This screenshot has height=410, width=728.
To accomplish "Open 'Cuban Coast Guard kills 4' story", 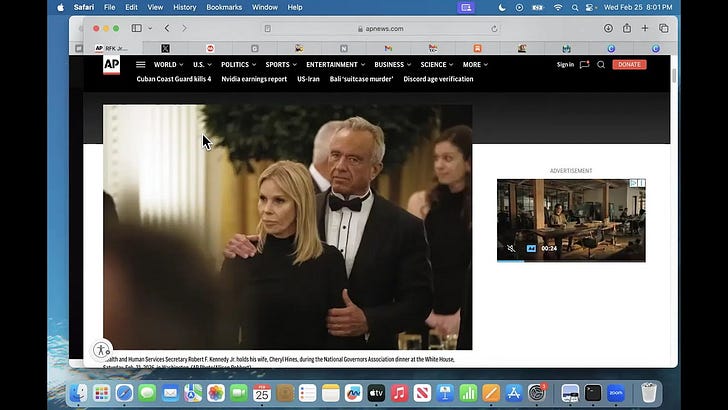I will [174, 79].
